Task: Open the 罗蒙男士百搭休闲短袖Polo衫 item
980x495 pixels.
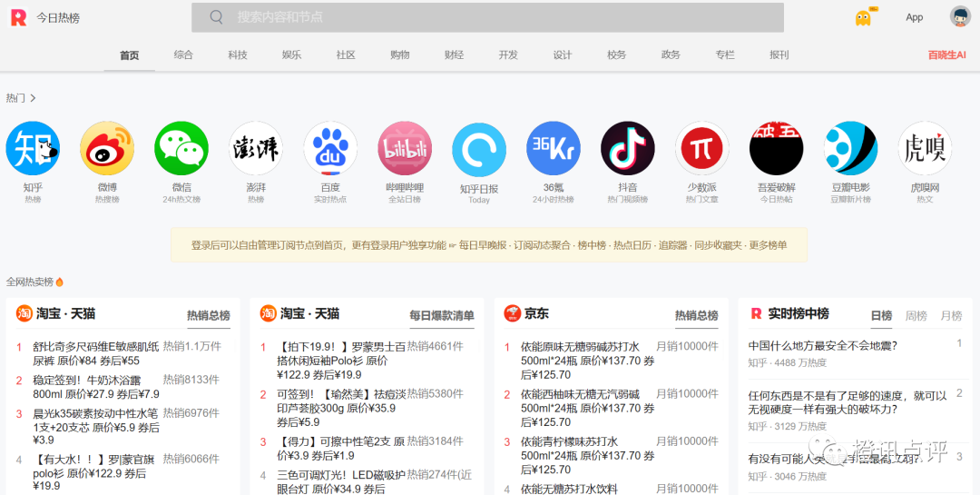Action: pyautogui.click(x=341, y=361)
